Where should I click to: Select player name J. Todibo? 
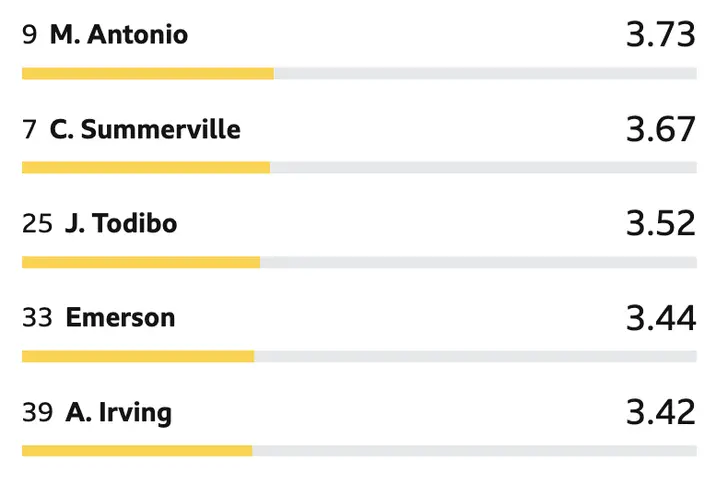(121, 223)
